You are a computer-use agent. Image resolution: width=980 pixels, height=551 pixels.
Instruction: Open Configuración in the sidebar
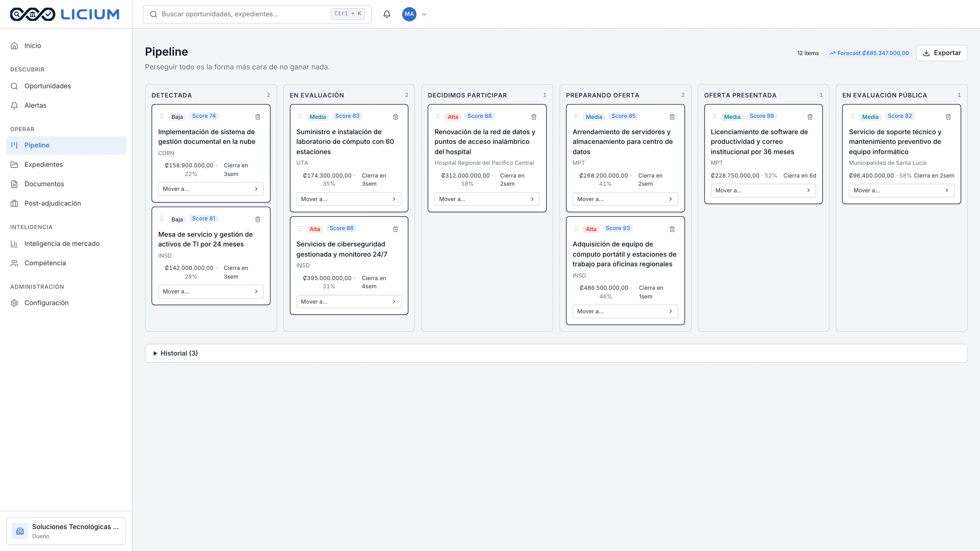point(66,303)
